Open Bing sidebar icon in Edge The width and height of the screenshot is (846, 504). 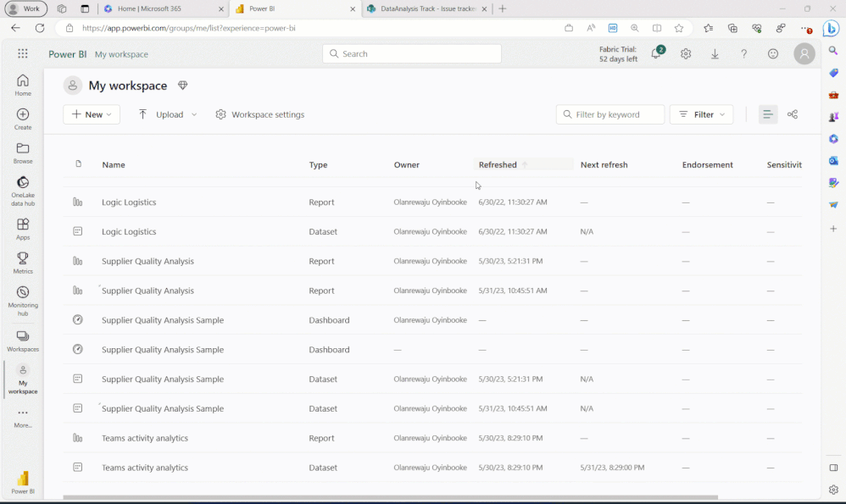pos(831,28)
